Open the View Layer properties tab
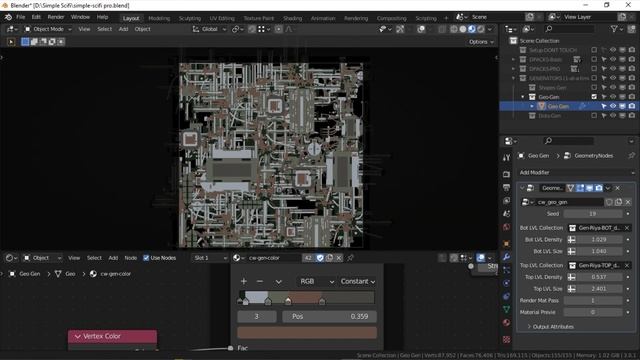The image size is (640, 360). coord(507,201)
